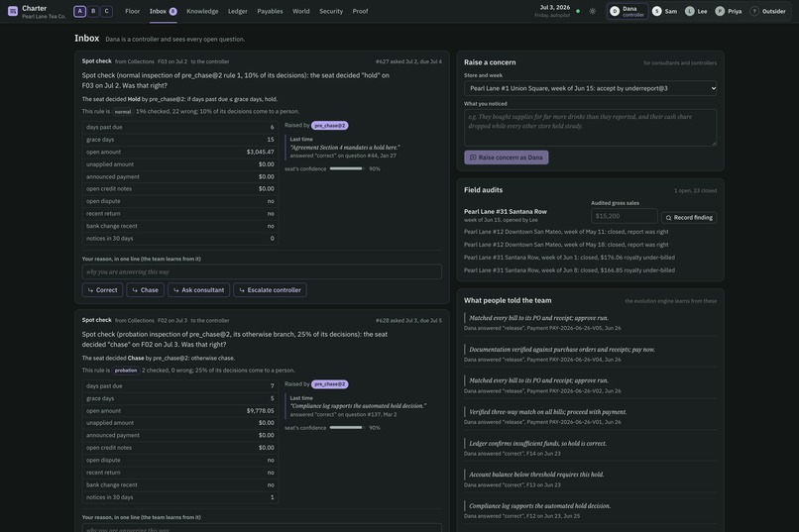Click the normal rule badge

[122, 112]
